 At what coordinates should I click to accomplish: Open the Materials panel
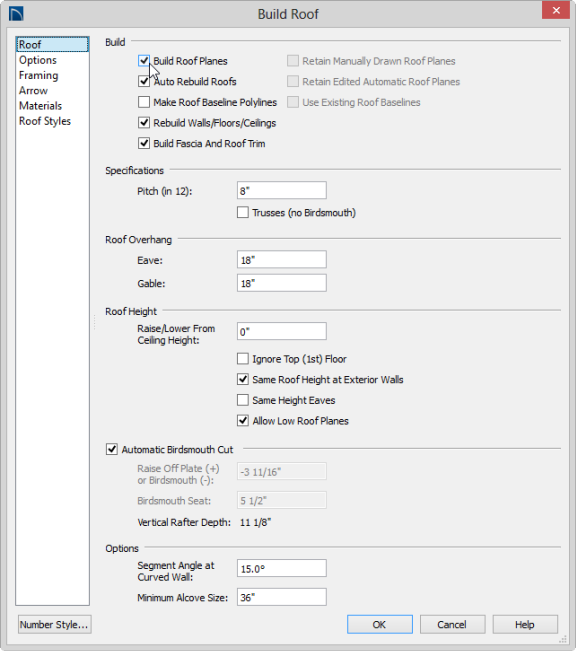(x=40, y=106)
